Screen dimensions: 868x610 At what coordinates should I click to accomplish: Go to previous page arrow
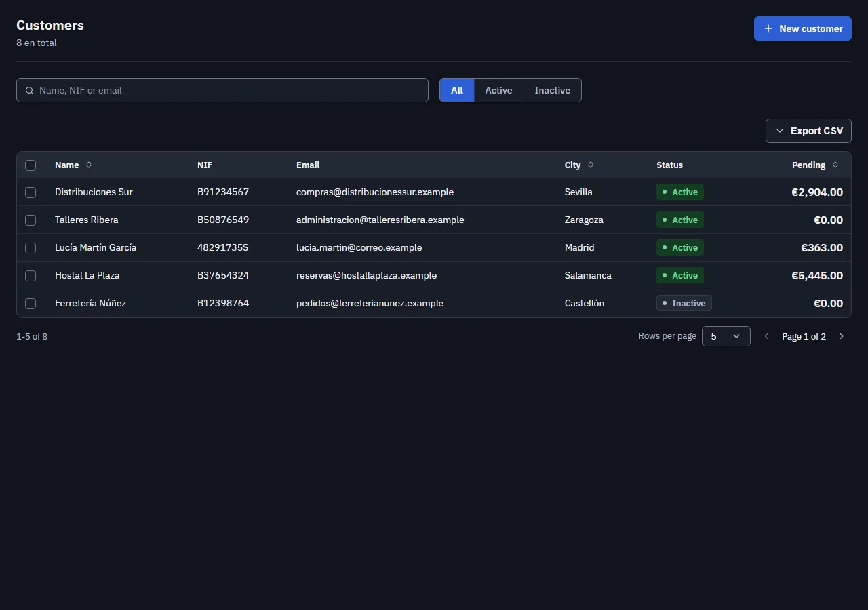pos(767,336)
